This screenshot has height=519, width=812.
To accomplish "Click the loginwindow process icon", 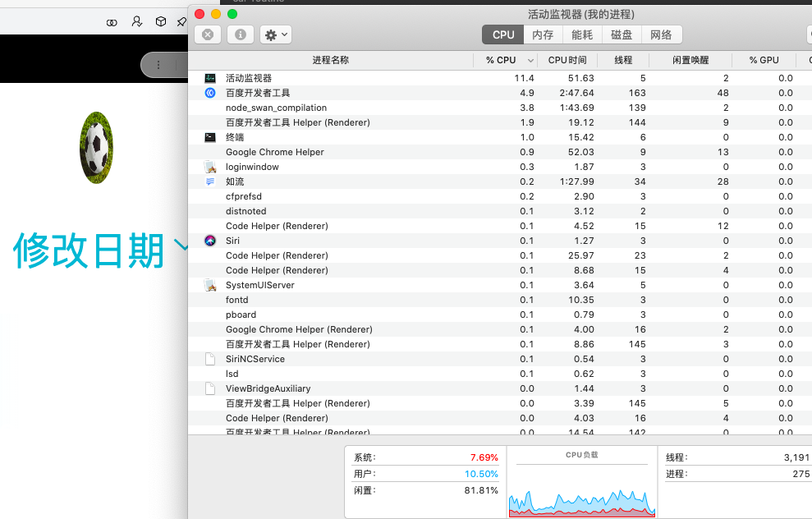I will (x=209, y=167).
